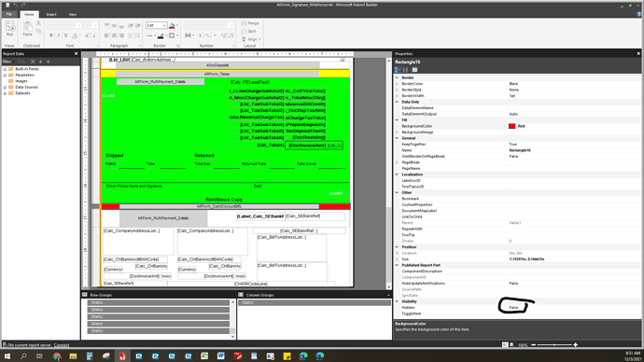The height and width of the screenshot is (362, 644).
Task: Click the Hidden property False value
Action: [x=514, y=307]
